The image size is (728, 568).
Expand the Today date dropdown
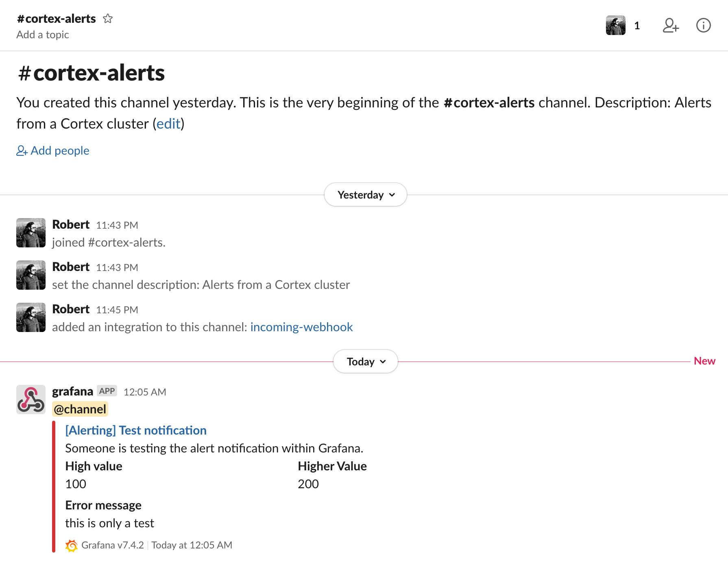coord(366,362)
